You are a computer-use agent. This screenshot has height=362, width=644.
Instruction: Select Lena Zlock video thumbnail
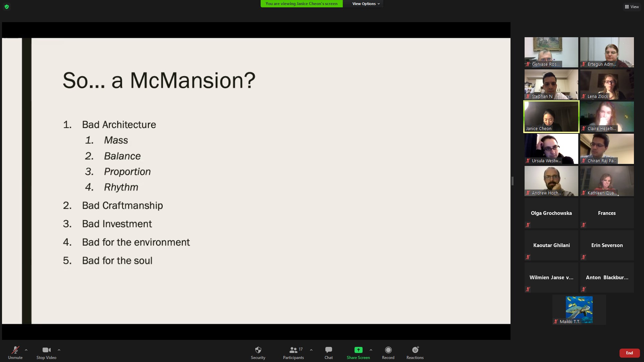point(607,84)
